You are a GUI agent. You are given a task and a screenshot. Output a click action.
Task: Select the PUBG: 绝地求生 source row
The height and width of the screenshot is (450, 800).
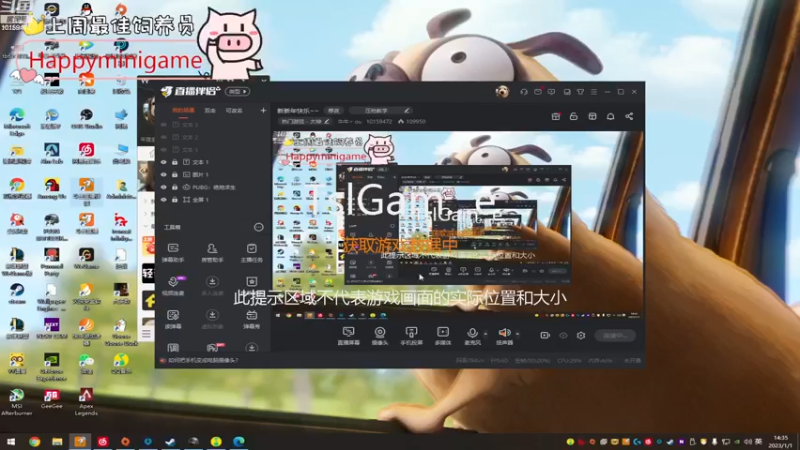(213, 187)
